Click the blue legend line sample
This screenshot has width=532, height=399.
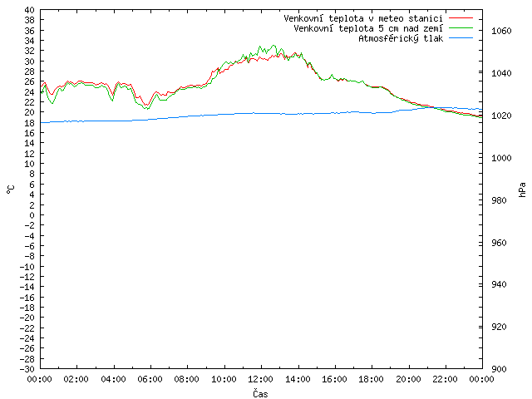(x=461, y=38)
